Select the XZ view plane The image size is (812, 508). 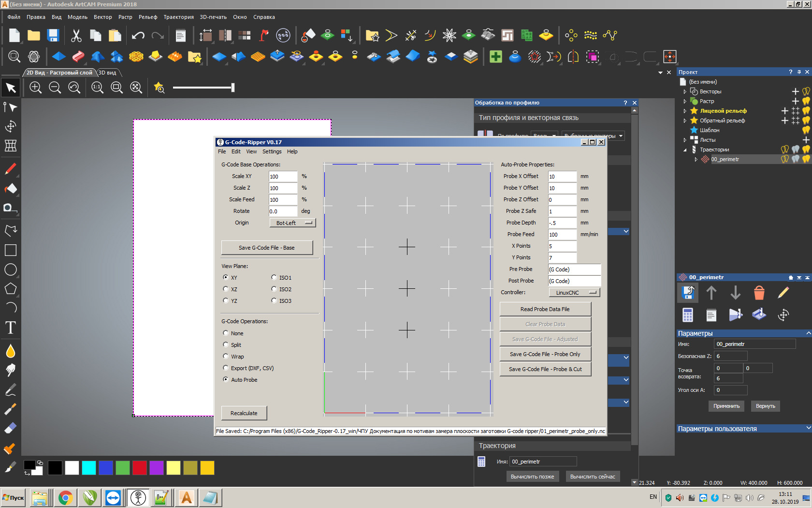coord(226,289)
